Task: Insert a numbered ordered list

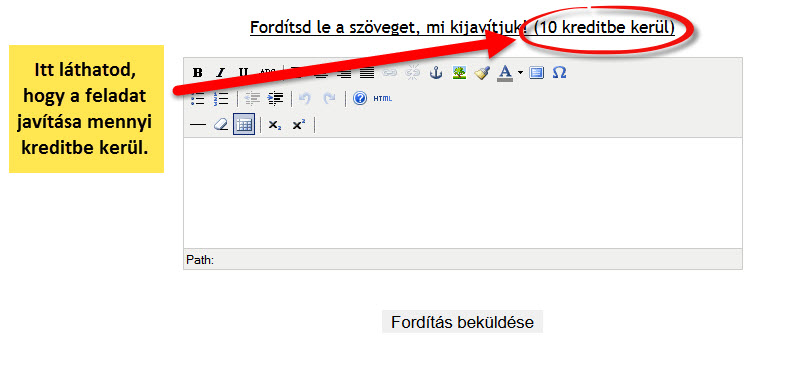Action: (221, 98)
